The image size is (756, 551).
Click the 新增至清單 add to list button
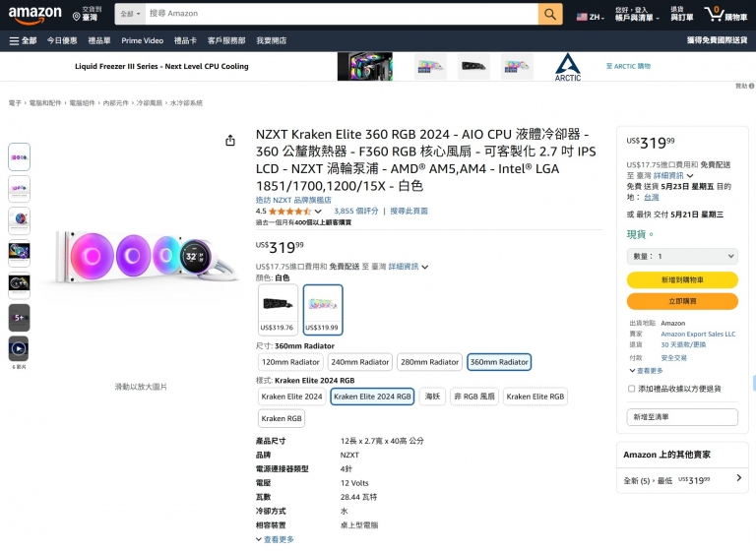click(x=682, y=417)
